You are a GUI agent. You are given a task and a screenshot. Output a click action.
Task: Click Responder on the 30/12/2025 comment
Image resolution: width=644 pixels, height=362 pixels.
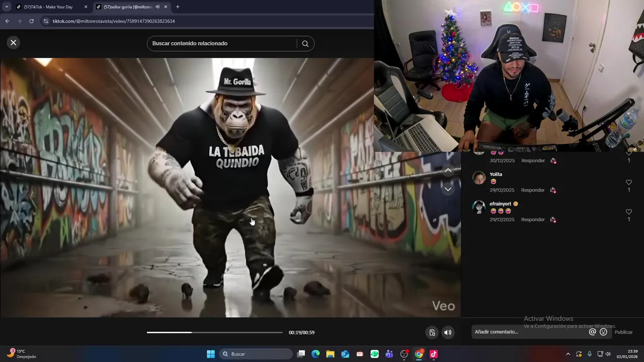tap(533, 160)
